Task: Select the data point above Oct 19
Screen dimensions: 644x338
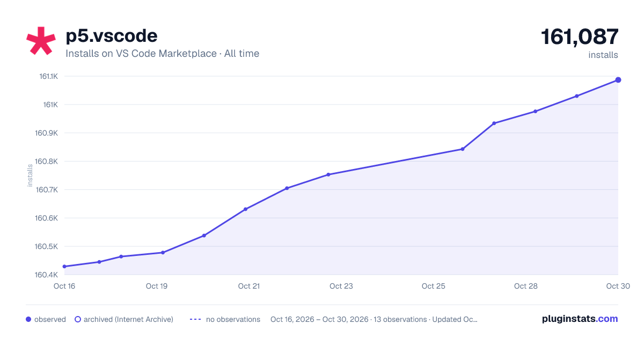Action: 163,253
